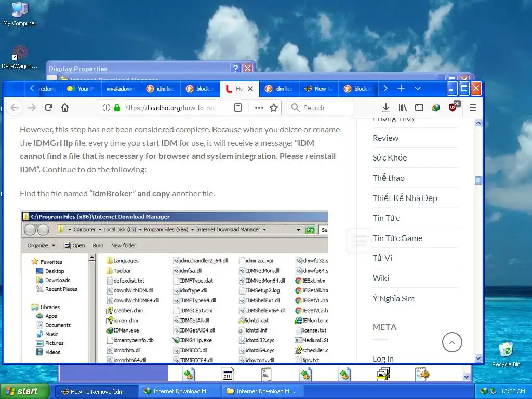
Task: Switch to IDM folder taskbar button
Action: (x=262, y=392)
